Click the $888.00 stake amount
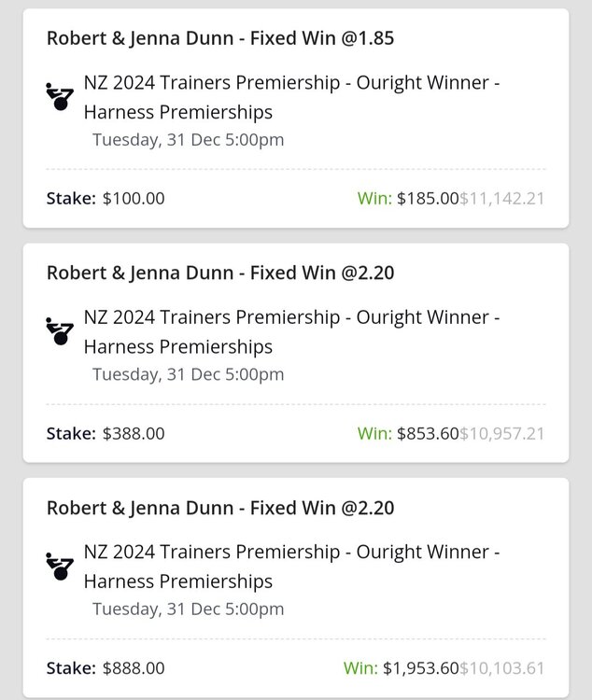The height and width of the screenshot is (700, 592). [x=134, y=667]
